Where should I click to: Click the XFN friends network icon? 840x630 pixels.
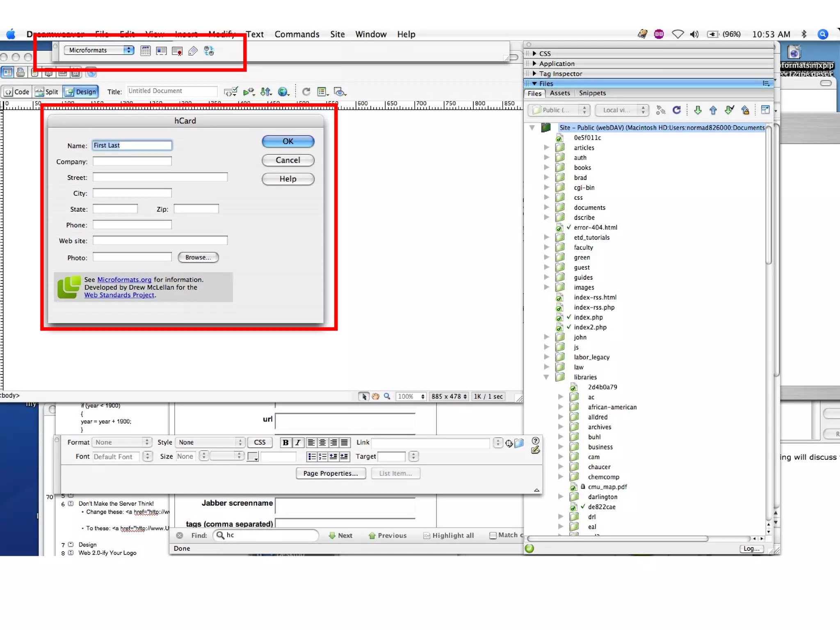point(209,50)
